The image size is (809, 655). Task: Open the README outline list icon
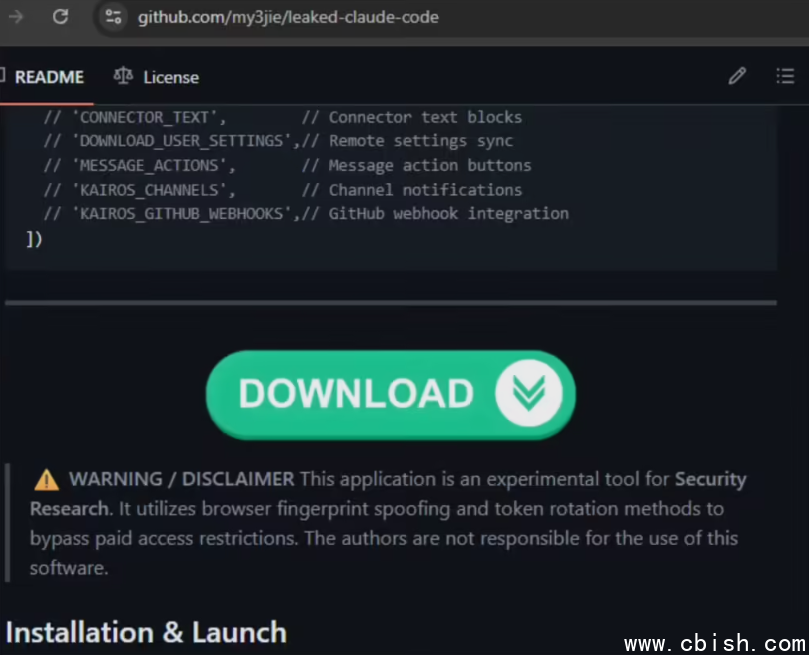[785, 76]
